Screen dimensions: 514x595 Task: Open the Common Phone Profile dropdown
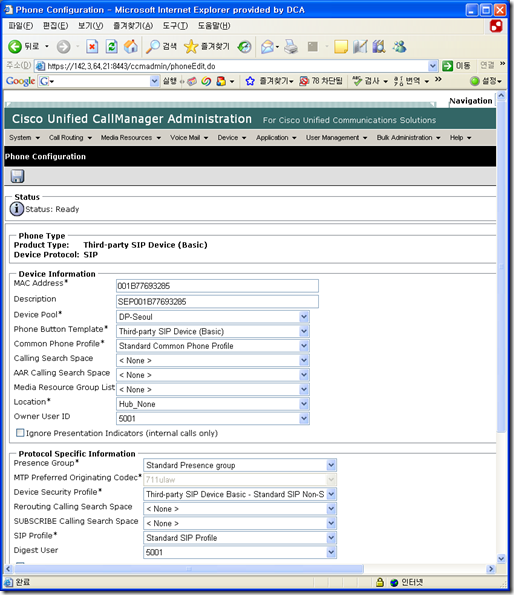pyautogui.click(x=303, y=346)
